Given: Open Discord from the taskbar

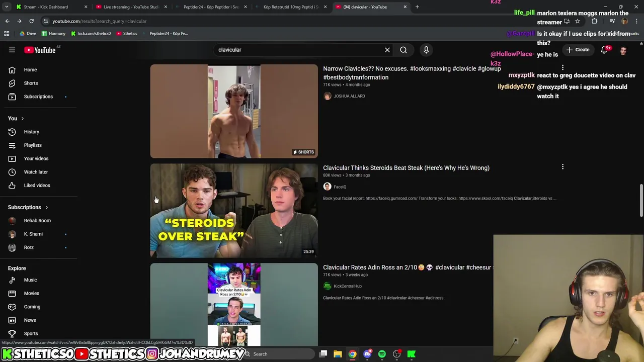Looking at the screenshot, I should (x=367, y=354).
